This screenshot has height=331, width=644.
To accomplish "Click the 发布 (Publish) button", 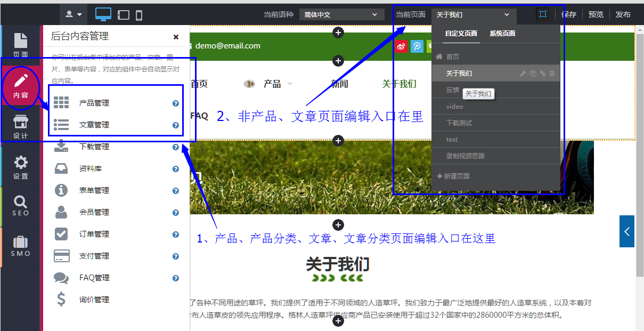I will pos(623,14).
